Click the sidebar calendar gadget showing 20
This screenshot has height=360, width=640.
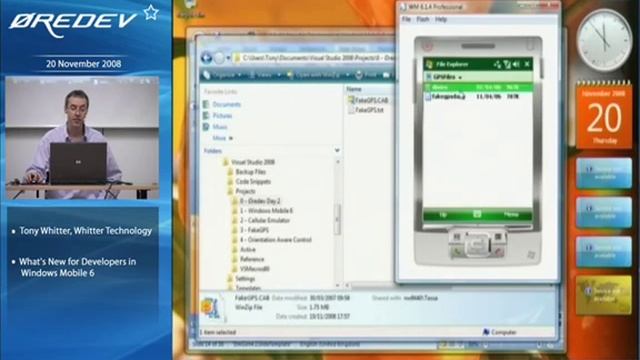(604, 116)
